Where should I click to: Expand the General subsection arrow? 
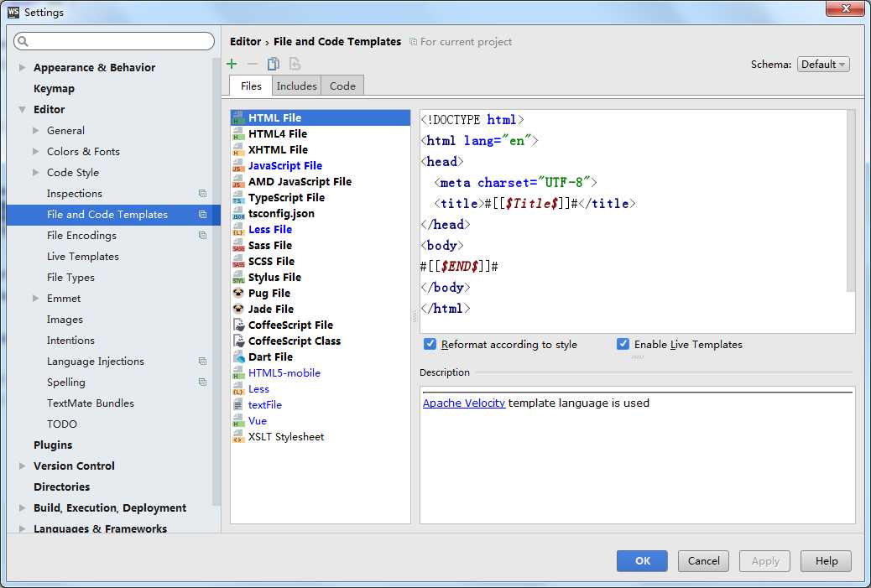click(x=35, y=131)
